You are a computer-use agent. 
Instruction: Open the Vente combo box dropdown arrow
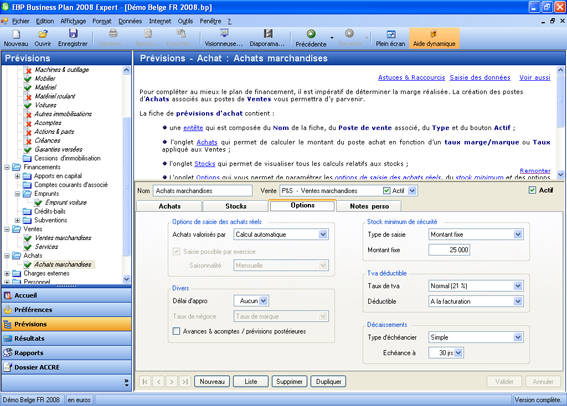point(412,191)
